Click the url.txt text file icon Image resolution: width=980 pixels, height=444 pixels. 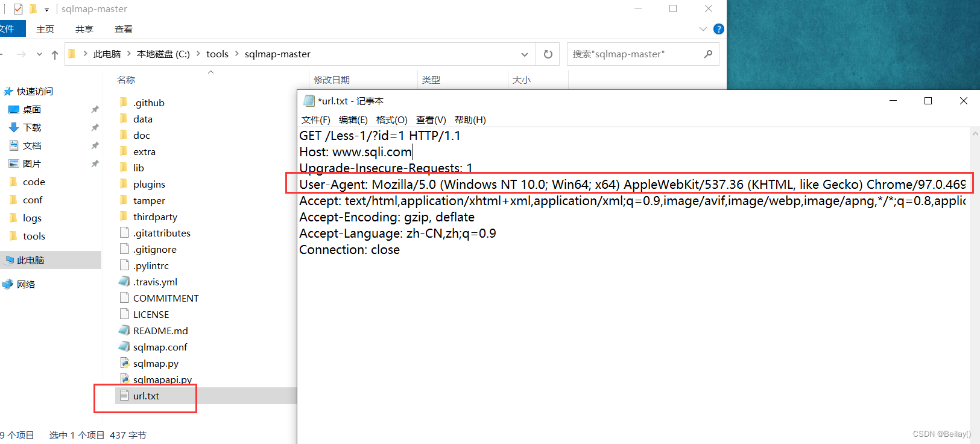pyautogui.click(x=124, y=395)
